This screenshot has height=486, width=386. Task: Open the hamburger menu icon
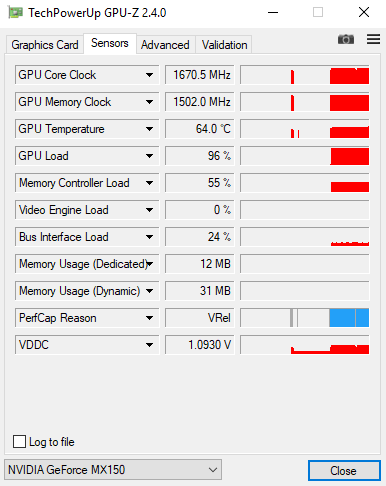click(x=373, y=39)
